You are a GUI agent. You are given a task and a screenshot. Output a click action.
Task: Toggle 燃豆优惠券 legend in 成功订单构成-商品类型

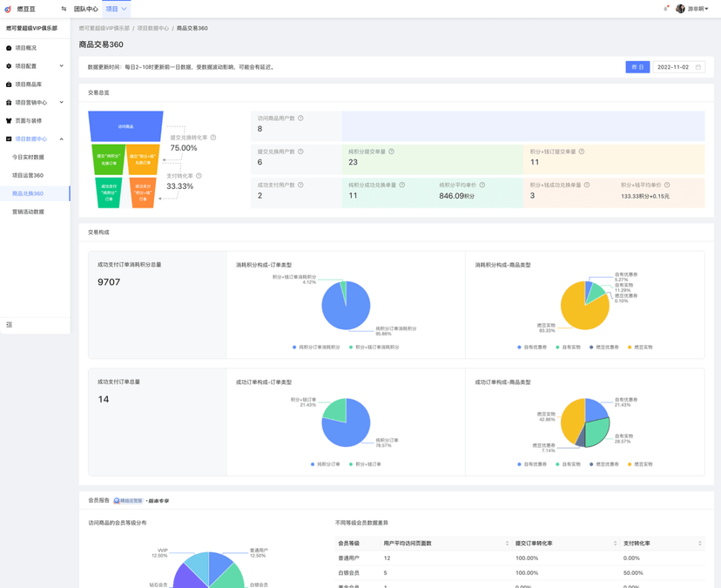(604, 464)
